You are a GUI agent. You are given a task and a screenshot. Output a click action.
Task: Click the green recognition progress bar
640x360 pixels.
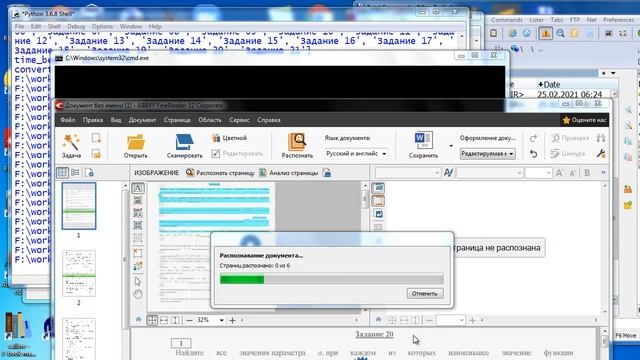242,280
